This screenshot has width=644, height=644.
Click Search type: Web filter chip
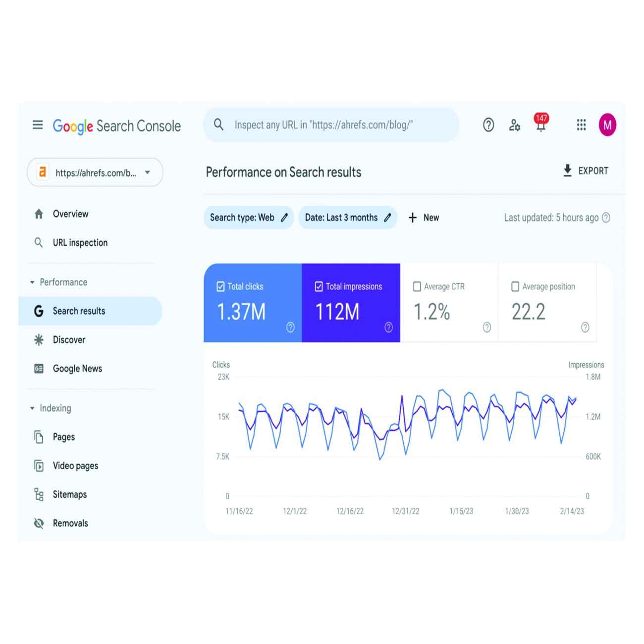point(249,217)
